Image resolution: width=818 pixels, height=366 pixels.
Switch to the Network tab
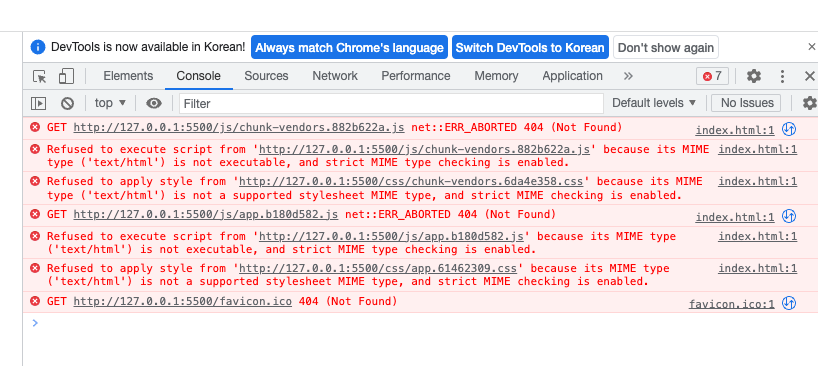click(335, 76)
